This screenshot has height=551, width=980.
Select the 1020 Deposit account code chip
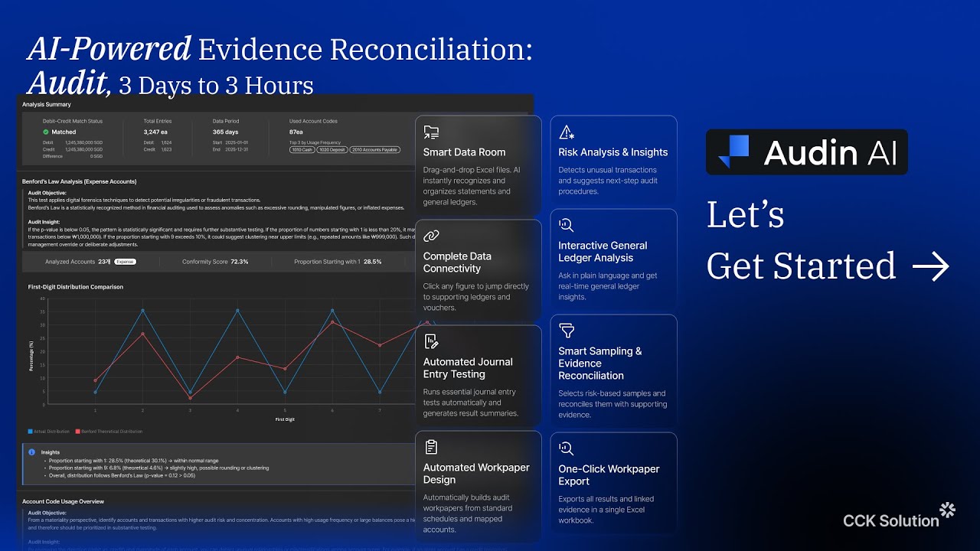coord(332,150)
